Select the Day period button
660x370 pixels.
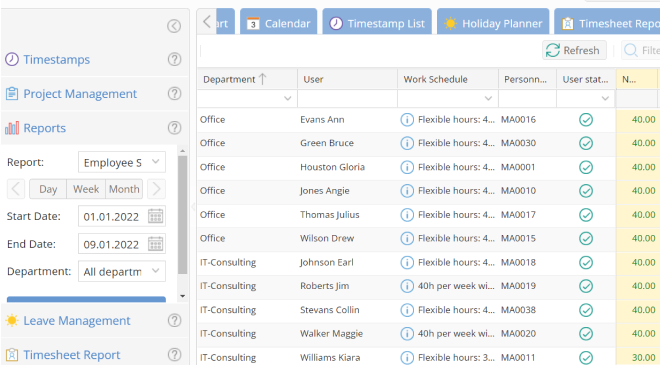[x=48, y=189]
